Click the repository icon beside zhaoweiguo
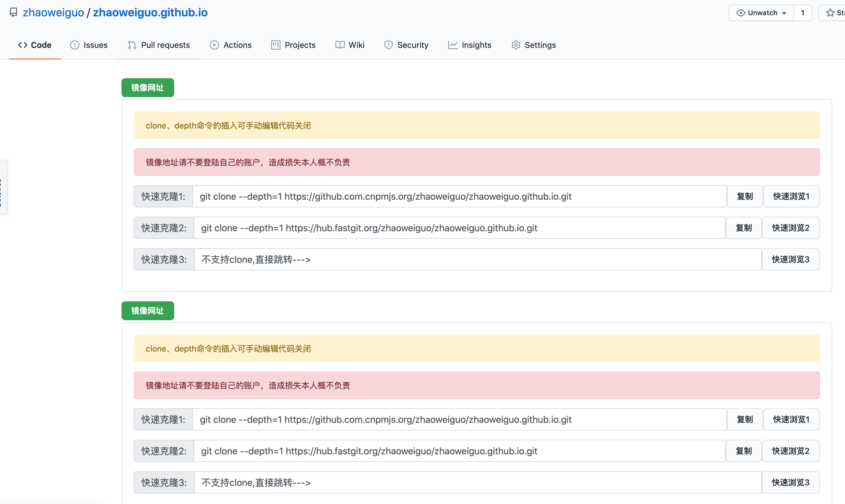The width and height of the screenshot is (845, 504). [x=13, y=13]
